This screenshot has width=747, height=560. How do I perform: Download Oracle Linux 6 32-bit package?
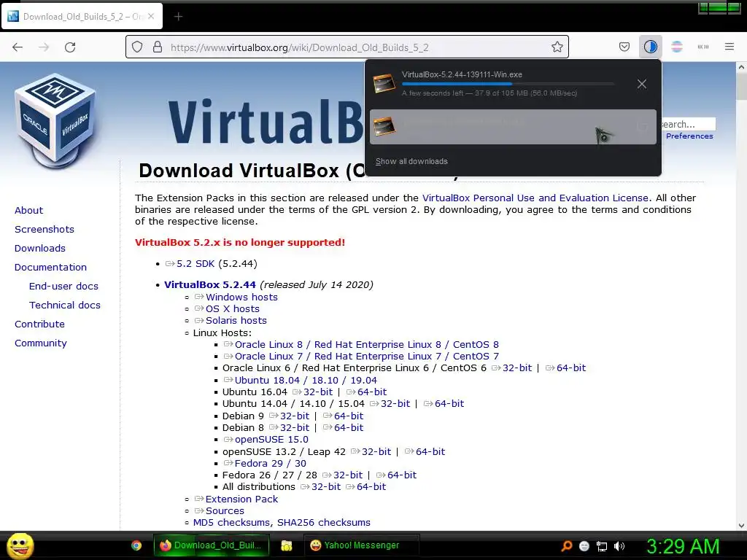point(517,368)
